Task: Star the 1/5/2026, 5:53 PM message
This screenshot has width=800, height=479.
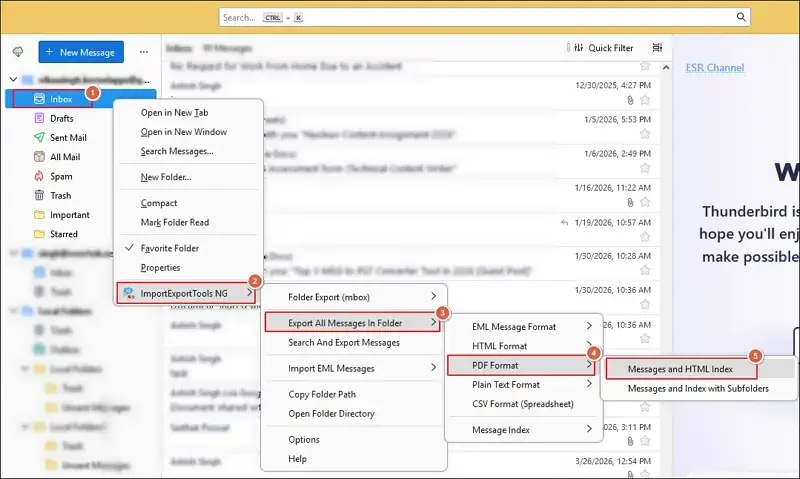Action: point(645,134)
